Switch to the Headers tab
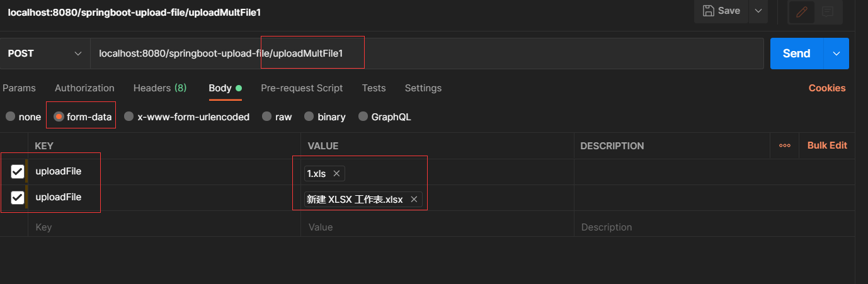The height and width of the screenshot is (284, 868). point(159,88)
